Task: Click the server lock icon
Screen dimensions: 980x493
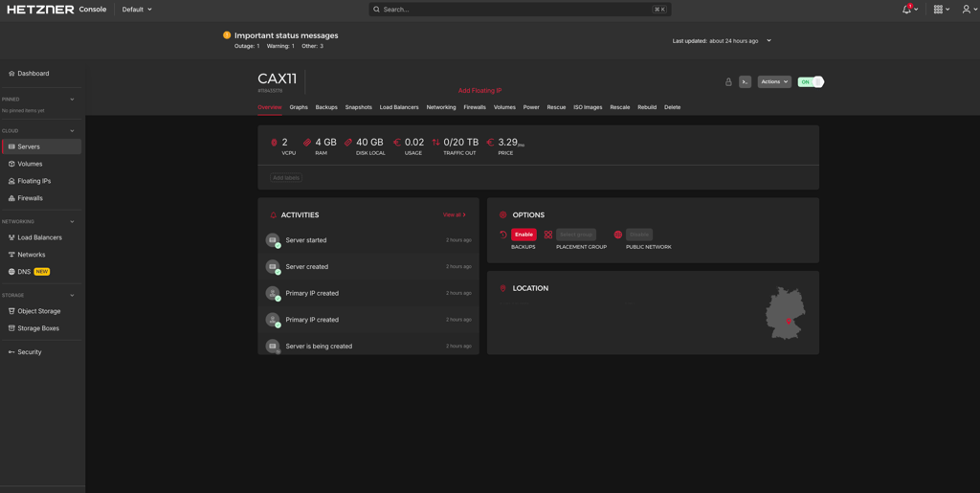Action: pos(728,82)
